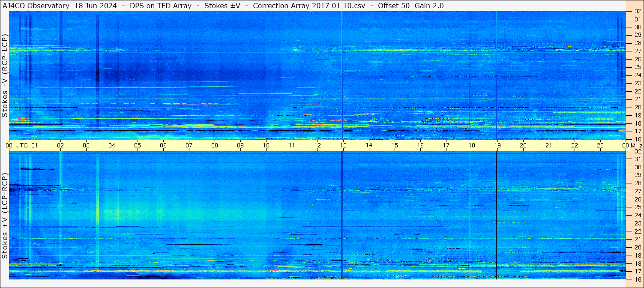Select the 17 hour mark on time axis
This screenshot has height=288, width=644.
tap(446, 145)
